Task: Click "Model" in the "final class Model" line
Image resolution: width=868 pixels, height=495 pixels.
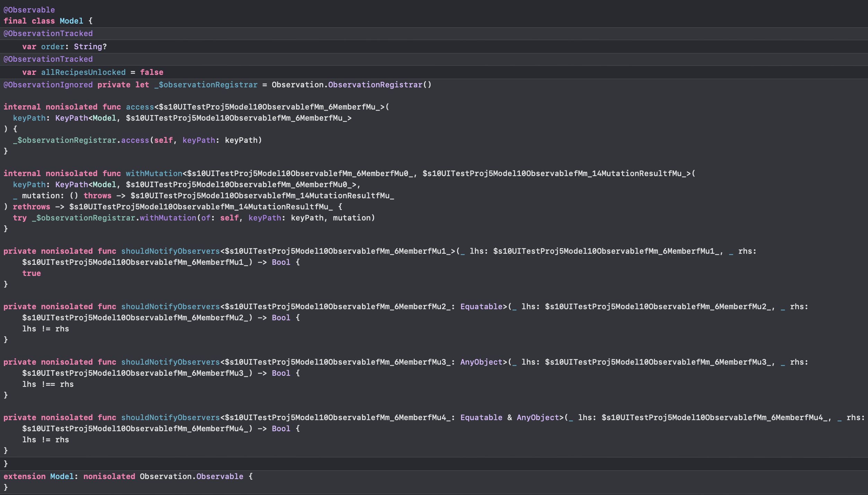Action: tap(71, 21)
